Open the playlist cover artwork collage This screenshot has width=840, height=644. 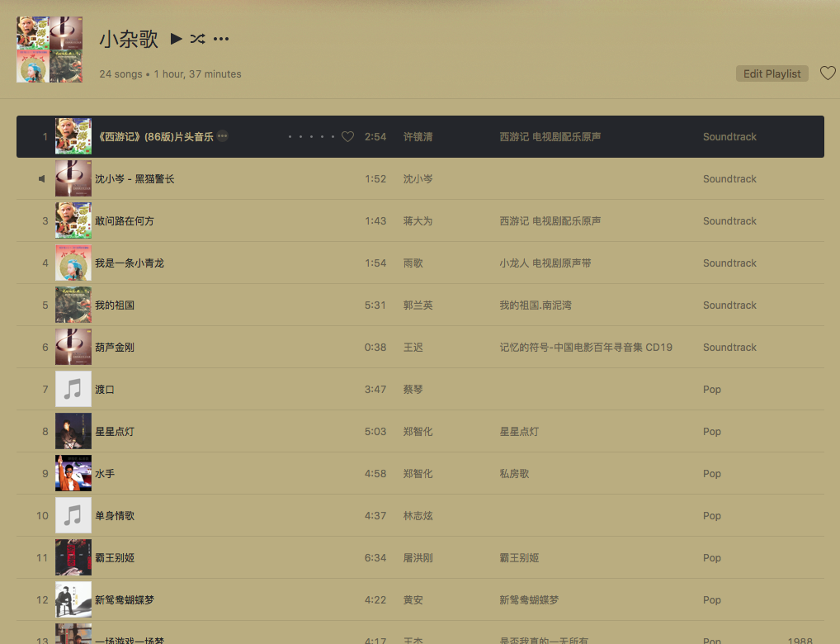point(50,50)
